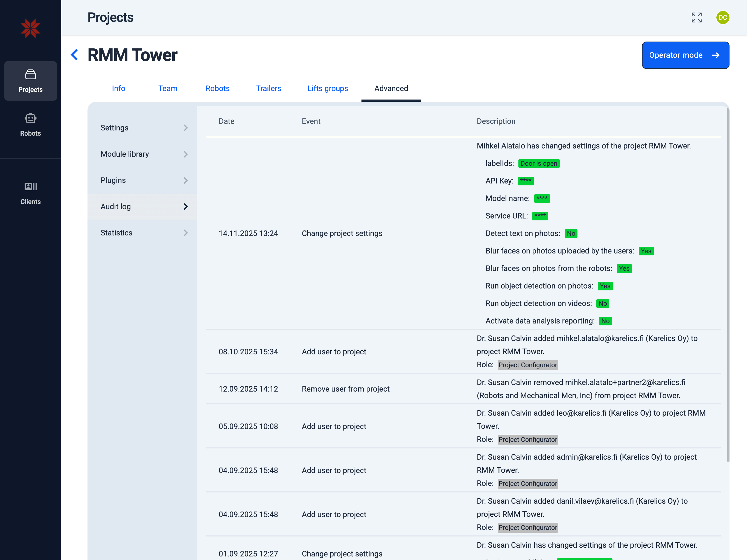Image resolution: width=747 pixels, height=560 pixels.
Task: Open the Trailers tab
Action: point(268,89)
